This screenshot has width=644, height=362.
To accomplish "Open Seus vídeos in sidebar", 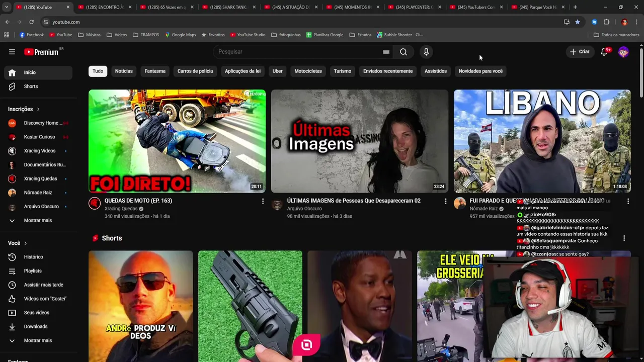I will click(38, 313).
